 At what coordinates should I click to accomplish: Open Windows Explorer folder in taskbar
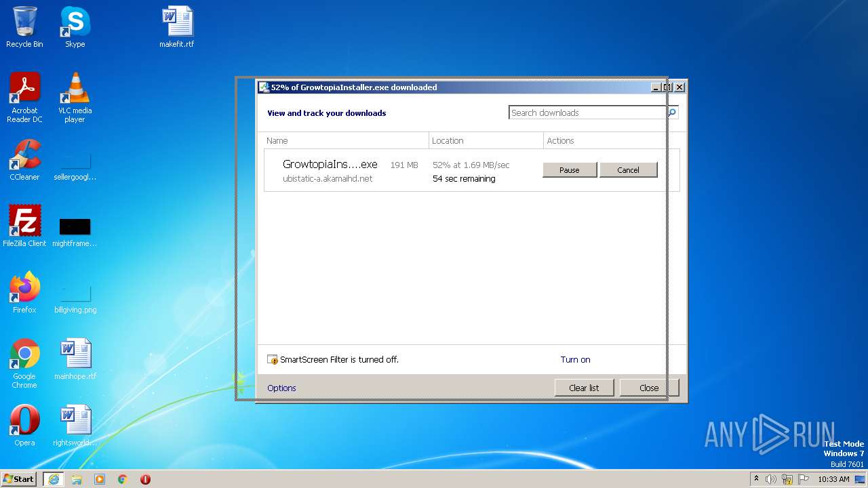tap(77, 479)
